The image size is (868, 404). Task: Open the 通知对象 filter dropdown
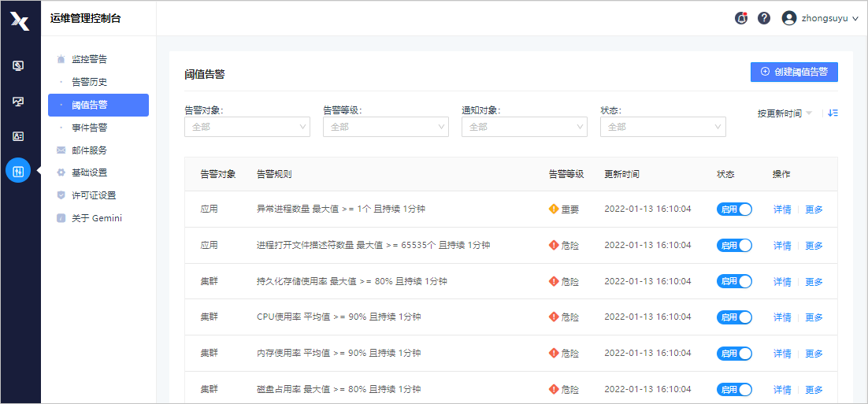click(x=525, y=127)
